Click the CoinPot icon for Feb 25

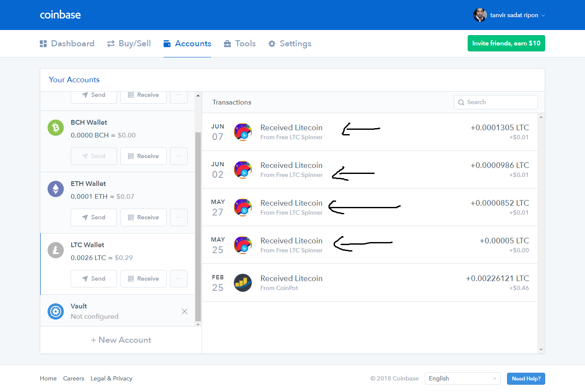coord(243,283)
